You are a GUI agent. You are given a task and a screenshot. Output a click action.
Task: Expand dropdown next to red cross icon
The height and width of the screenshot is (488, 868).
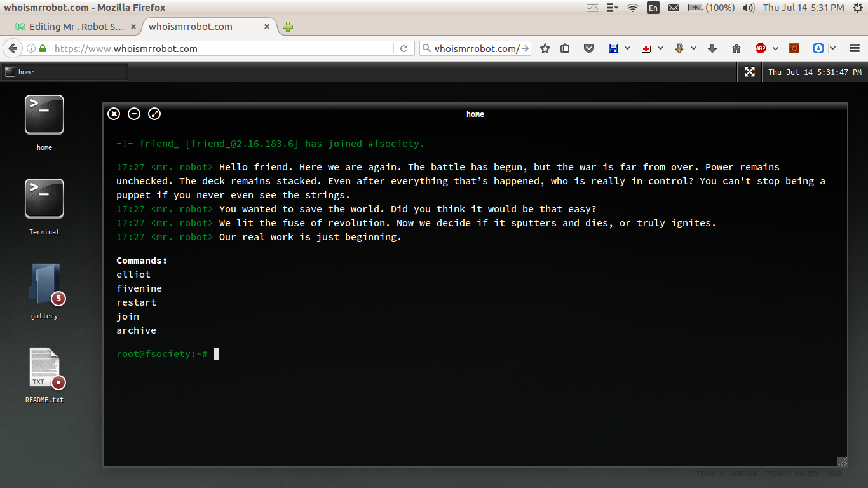[661, 48]
